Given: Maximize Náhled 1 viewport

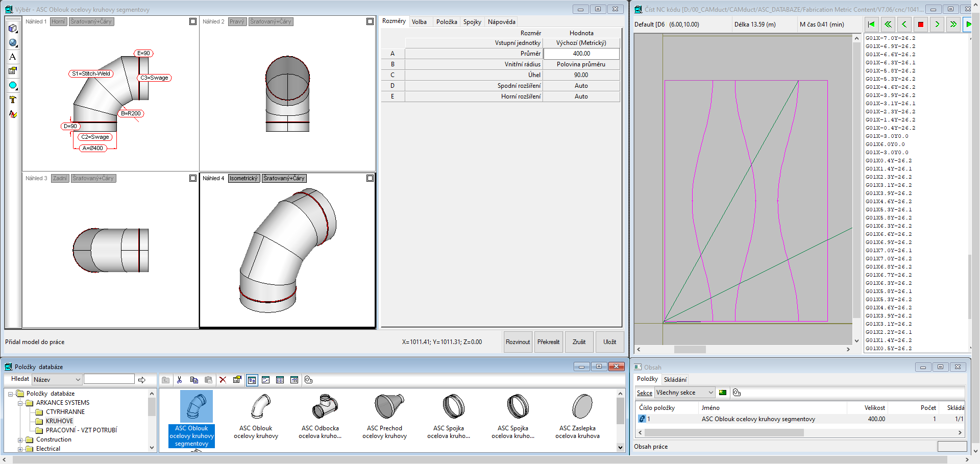Looking at the screenshot, I should coord(193,21).
